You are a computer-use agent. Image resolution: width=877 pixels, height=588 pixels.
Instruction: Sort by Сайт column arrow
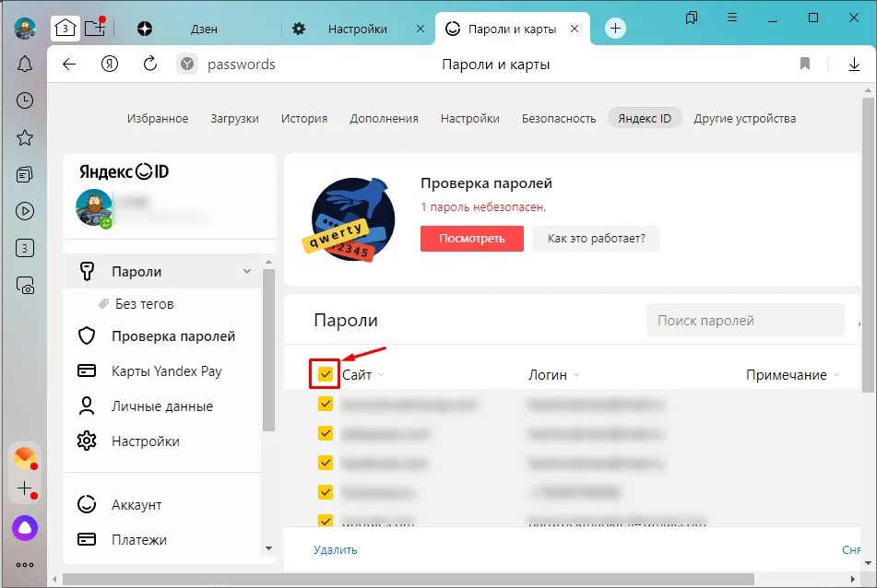coord(380,375)
